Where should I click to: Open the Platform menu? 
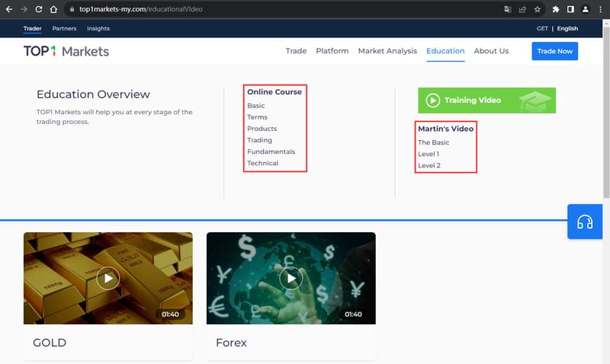tap(332, 51)
